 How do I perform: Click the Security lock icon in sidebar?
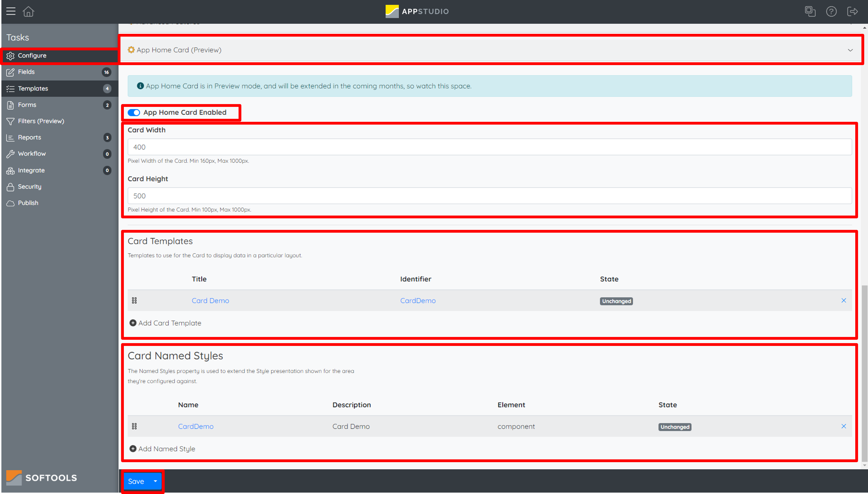point(11,187)
